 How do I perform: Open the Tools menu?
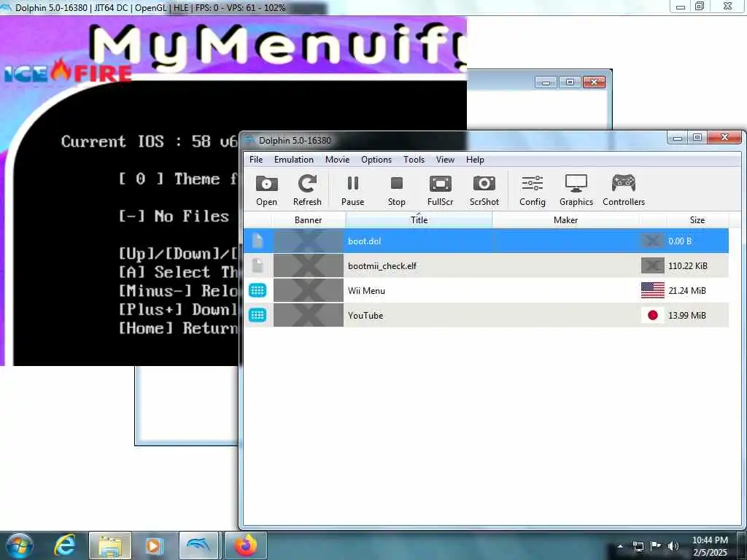point(414,160)
